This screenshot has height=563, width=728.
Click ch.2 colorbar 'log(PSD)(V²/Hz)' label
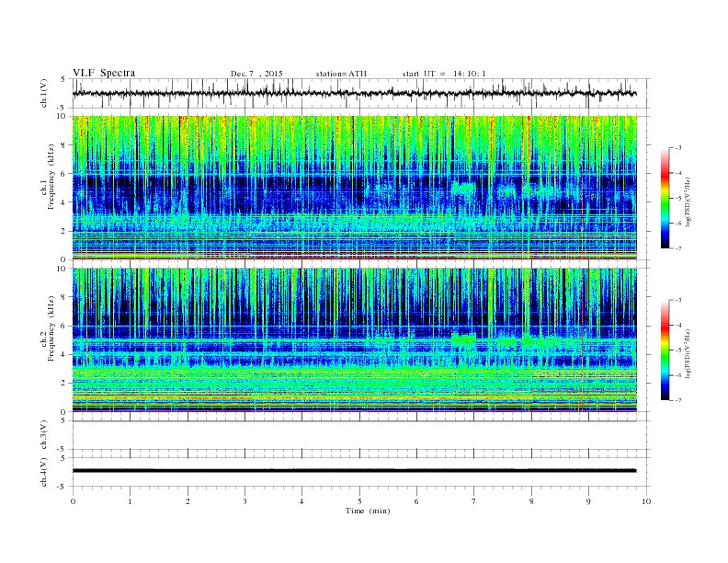tap(688, 353)
